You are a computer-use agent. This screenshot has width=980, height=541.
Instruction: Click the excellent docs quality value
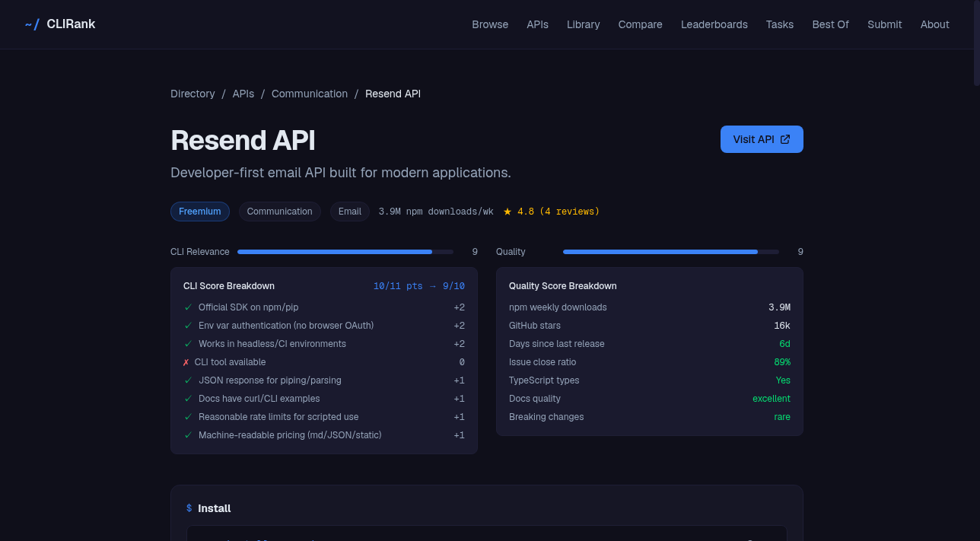click(x=772, y=399)
